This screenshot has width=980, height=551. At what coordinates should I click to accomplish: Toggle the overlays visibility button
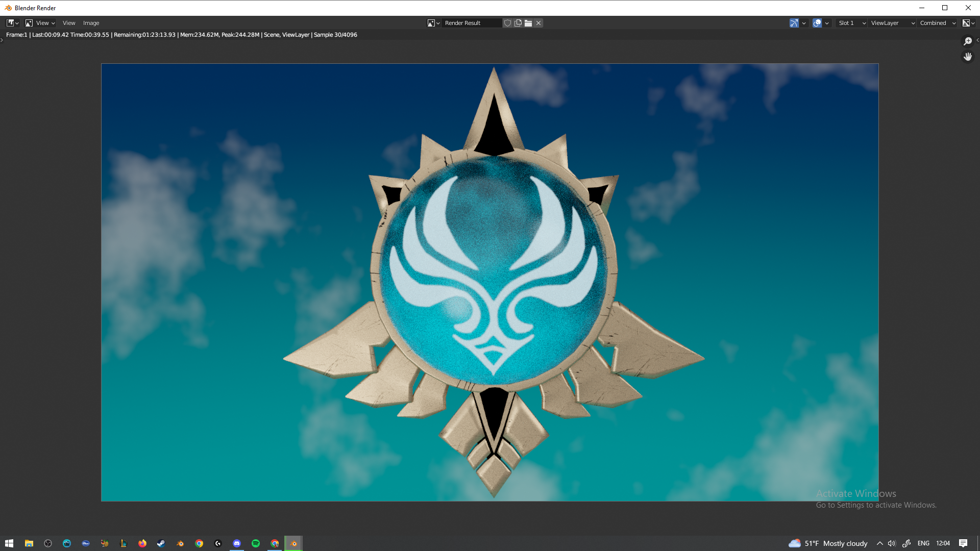pos(817,23)
